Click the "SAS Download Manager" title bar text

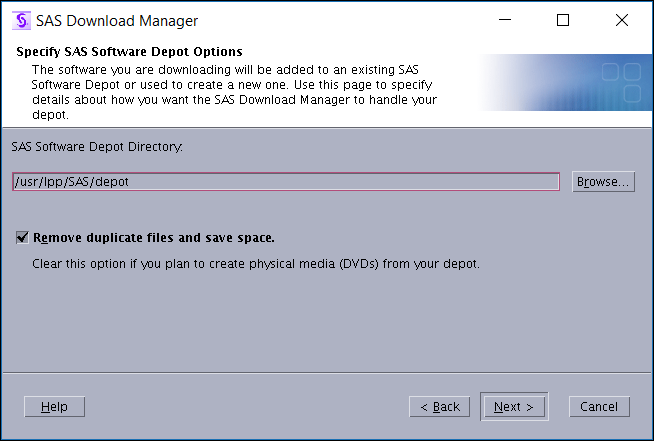click(117, 21)
